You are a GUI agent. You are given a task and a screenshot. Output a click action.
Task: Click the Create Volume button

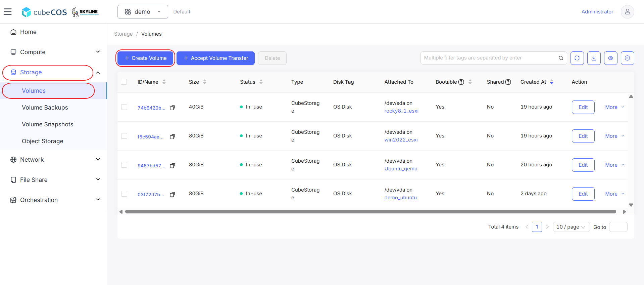[145, 58]
